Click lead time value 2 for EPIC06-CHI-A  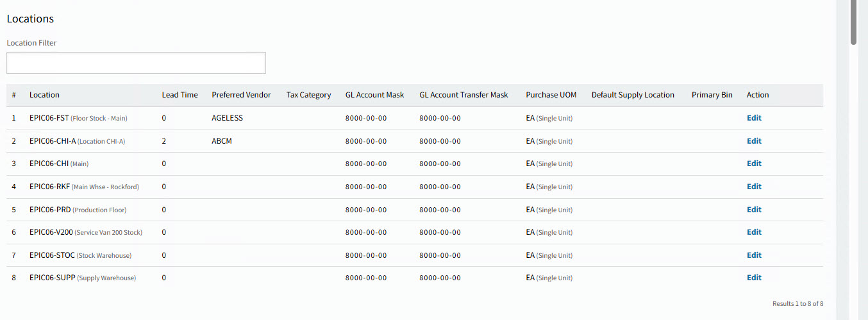[x=164, y=141]
